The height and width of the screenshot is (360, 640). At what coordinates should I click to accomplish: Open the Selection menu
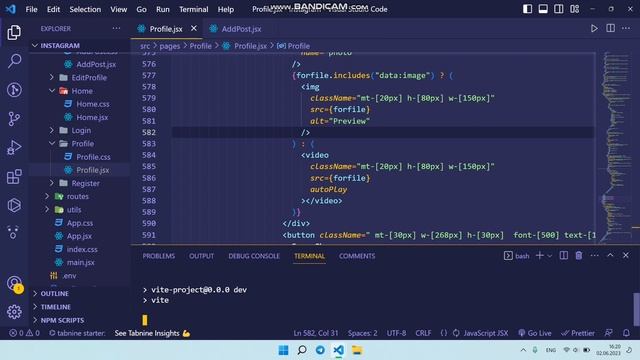click(x=85, y=9)
